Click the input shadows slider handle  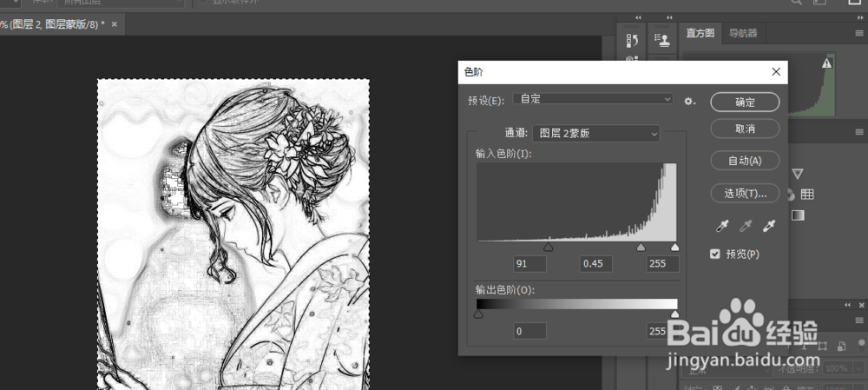coord(548,247)
